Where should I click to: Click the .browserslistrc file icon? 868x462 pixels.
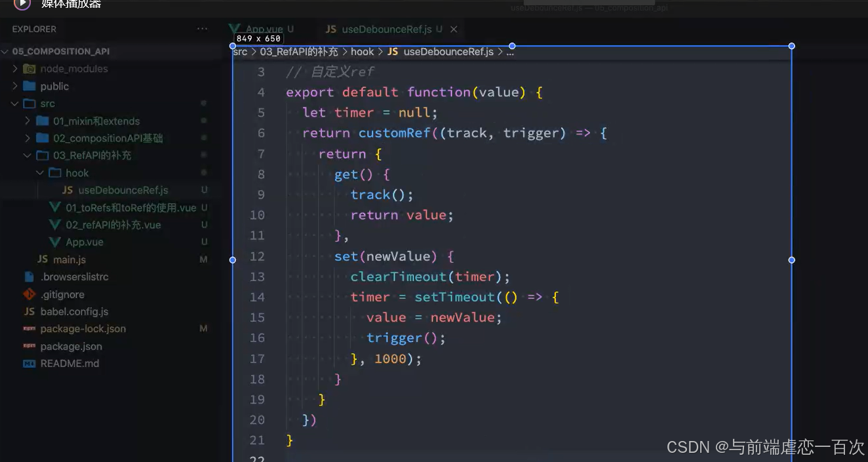tap(30, 277)
